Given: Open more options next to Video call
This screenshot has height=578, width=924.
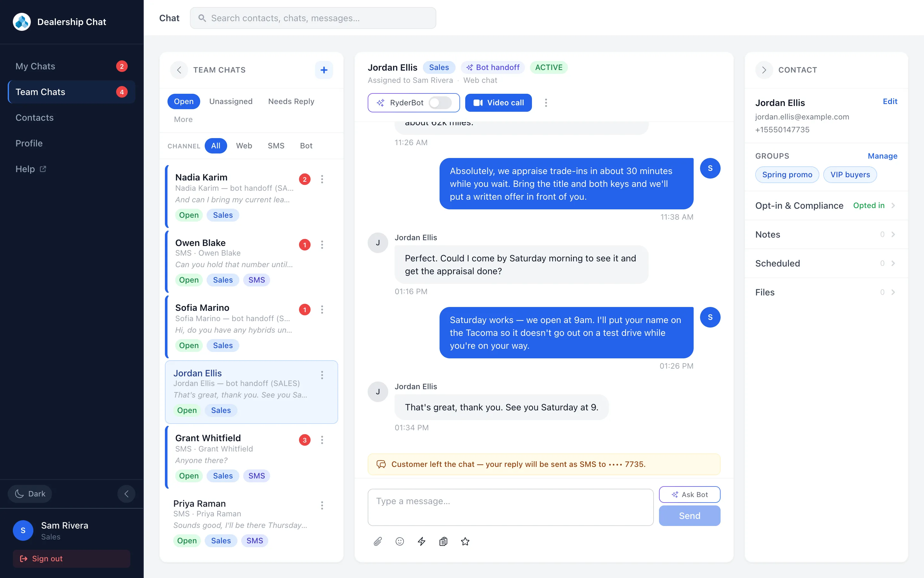Looking at the screenshot, I should 546,103.
